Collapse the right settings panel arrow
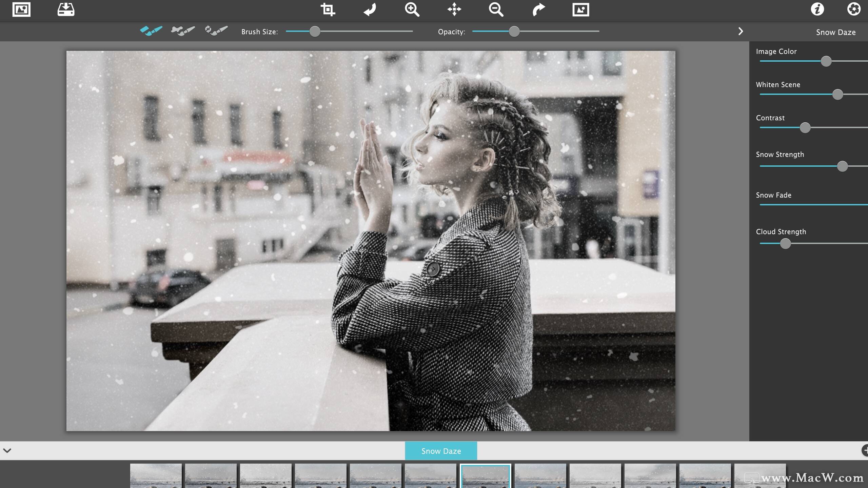The width and height of the screenshot is (868, 488). [x=741, y=32]
